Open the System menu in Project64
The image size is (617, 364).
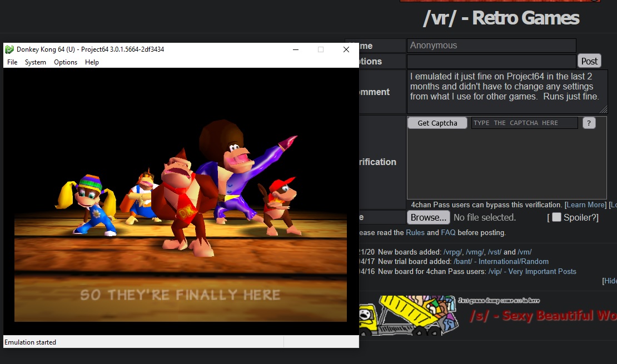(36, 62)
